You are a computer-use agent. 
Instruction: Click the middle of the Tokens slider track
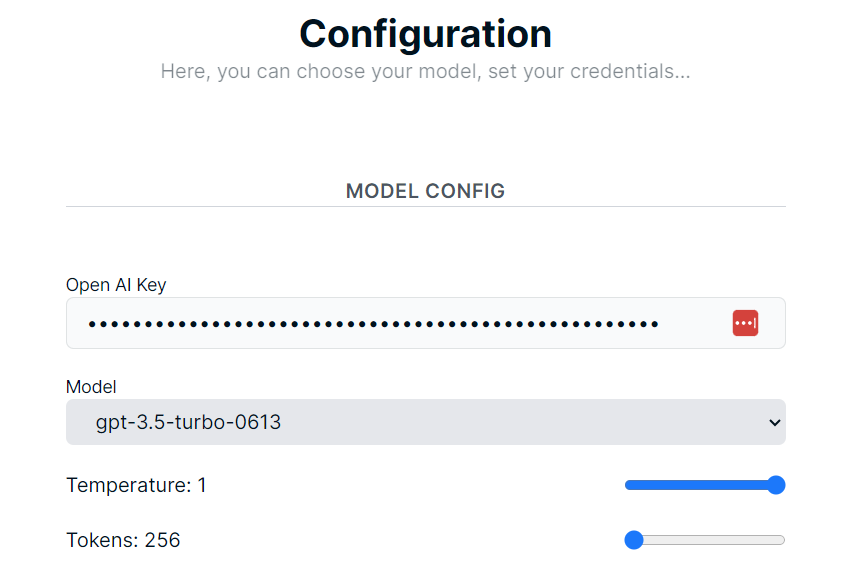(705, 540)
